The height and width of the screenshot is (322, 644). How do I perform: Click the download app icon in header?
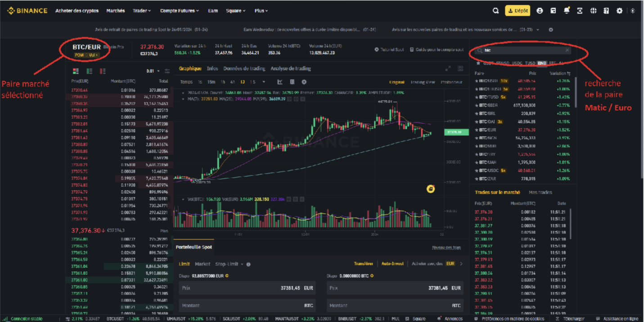580,11
